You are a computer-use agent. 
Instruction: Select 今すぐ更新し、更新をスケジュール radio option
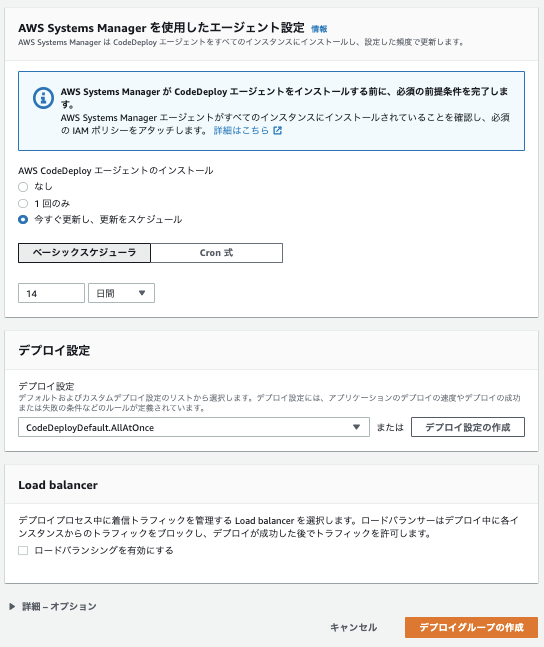click(x=23, y=220)
